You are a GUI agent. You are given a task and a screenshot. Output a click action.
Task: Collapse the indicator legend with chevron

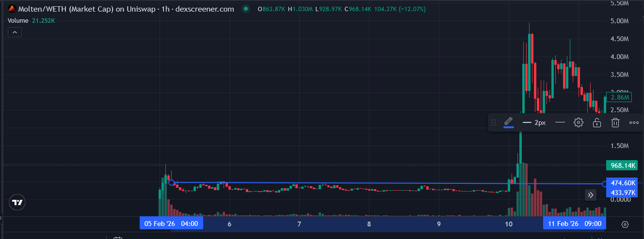coord(14,33)
